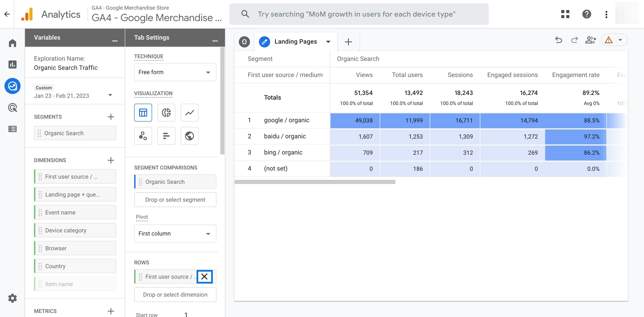Select the funnel chart visualization icon
The image size is (644, 317).
pyautogui.click(x=166, y=136)
